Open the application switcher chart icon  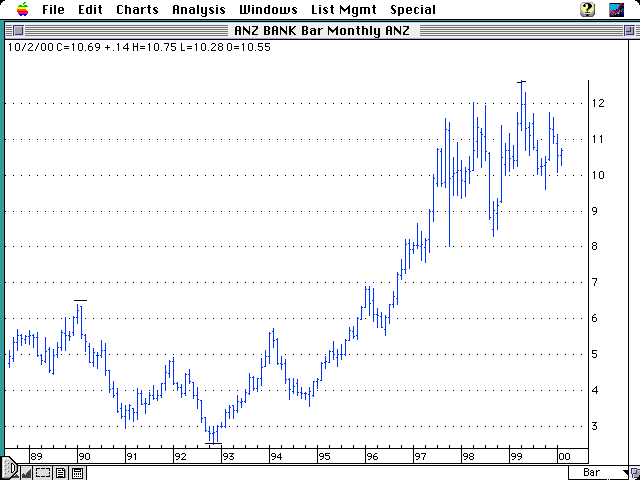tap(616, 9)
